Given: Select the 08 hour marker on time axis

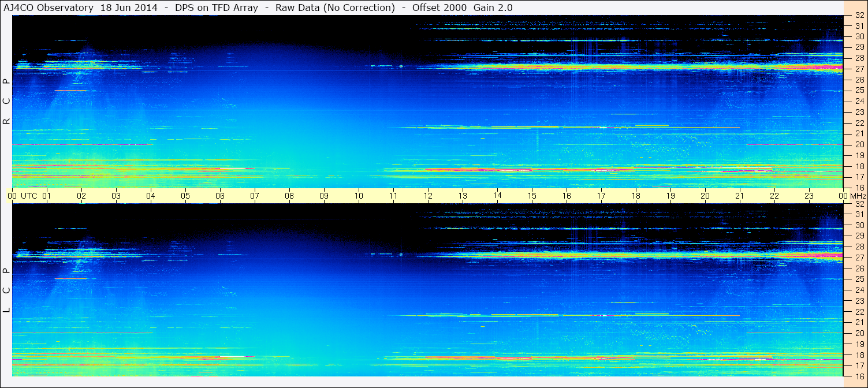Looking at the screenshot, I should 289,196.
